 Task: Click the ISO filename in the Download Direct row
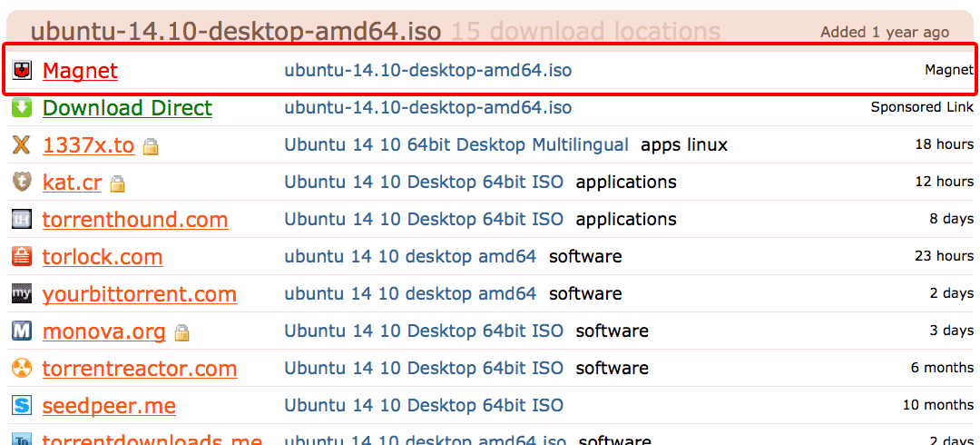(428, 108)
